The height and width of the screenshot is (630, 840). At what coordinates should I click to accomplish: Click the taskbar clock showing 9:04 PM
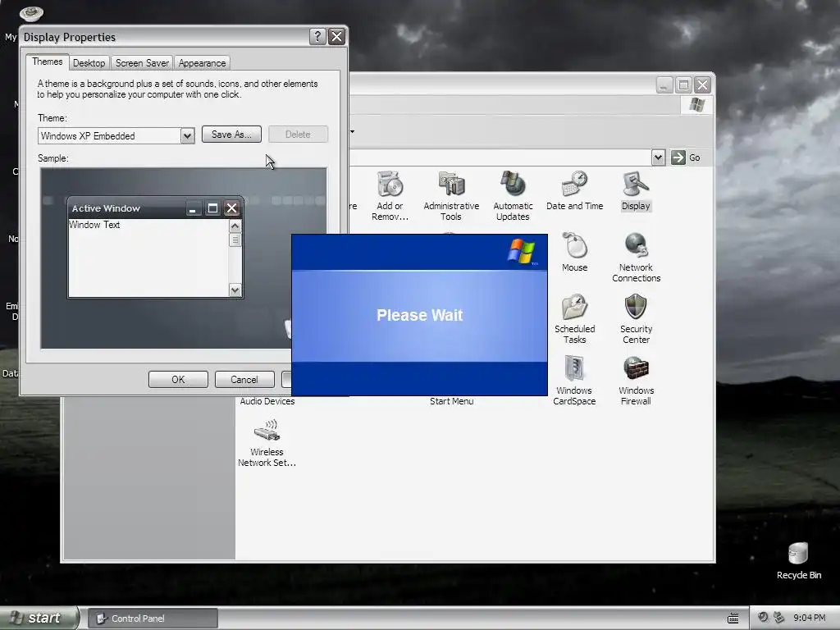point(809,618)
